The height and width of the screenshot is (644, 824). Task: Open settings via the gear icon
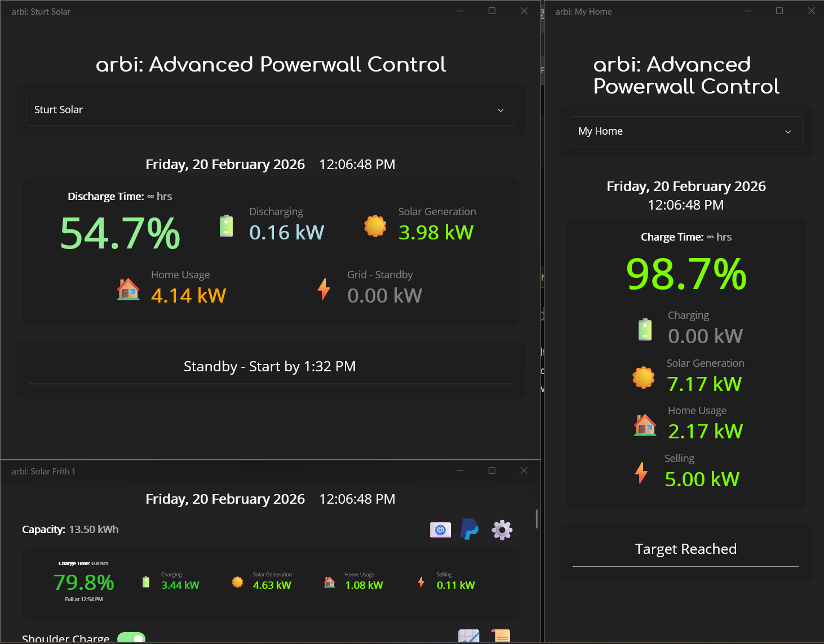tap(502, 530)
